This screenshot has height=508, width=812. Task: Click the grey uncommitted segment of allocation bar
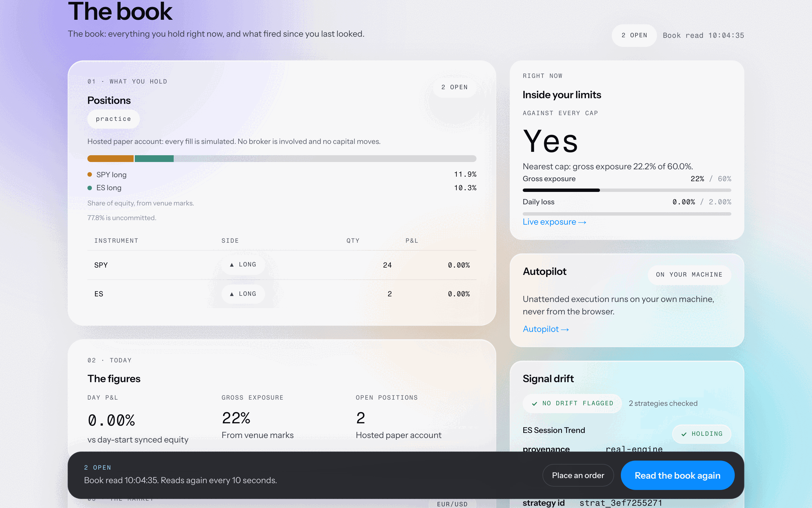(325, 159)
